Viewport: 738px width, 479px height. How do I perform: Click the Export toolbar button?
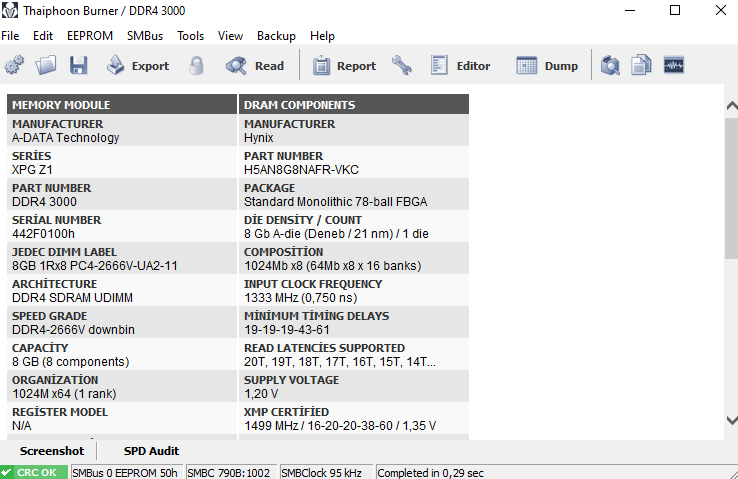138,66
